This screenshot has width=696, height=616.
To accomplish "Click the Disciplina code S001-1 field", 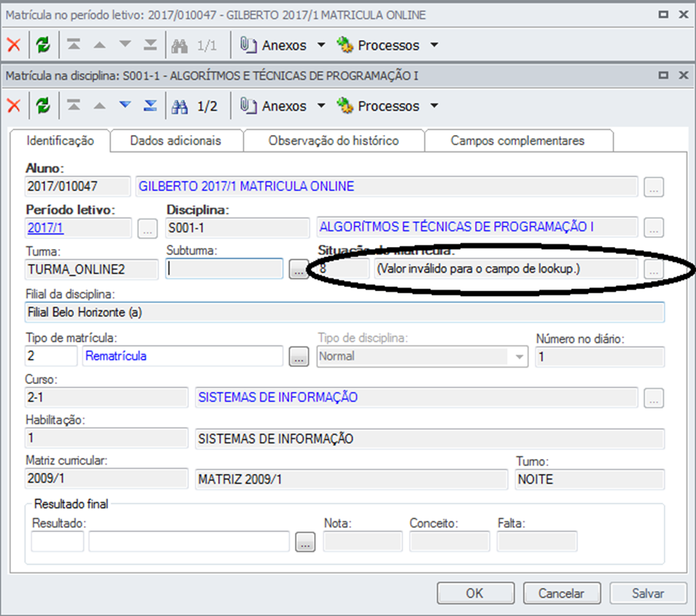I will (x=237, y=228).
